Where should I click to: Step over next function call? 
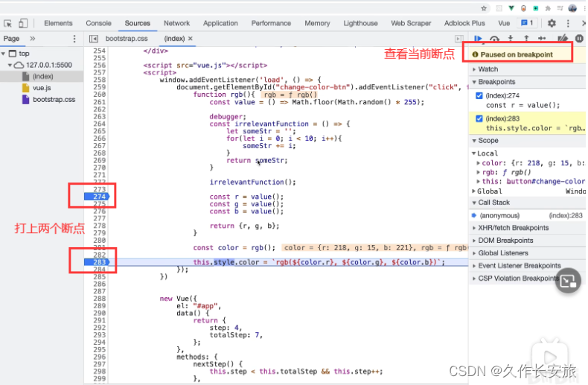point(494,39)
